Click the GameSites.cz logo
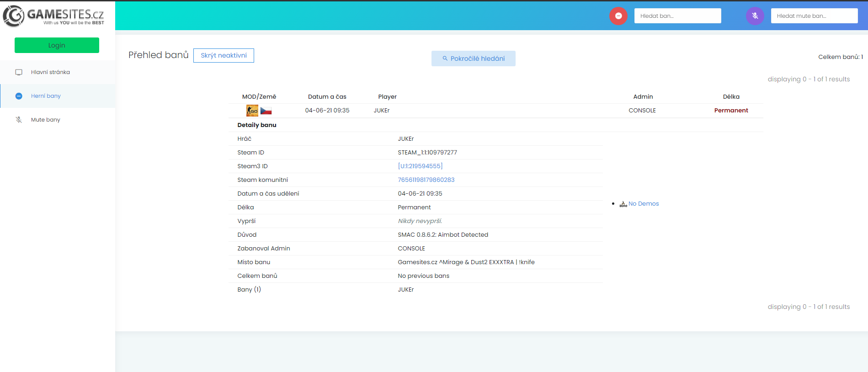868x372 pixels. click(x=53, y=16)
